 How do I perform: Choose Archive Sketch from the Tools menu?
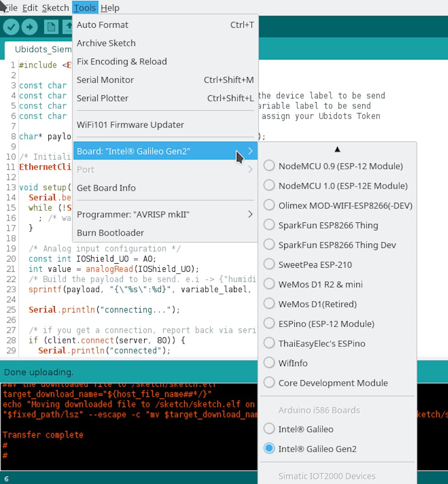point(165,43)
